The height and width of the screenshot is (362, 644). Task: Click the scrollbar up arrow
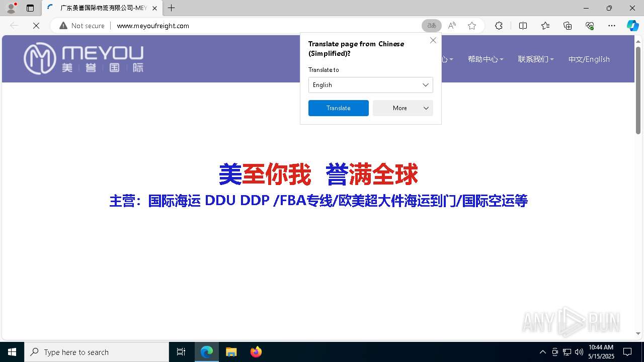638,41
